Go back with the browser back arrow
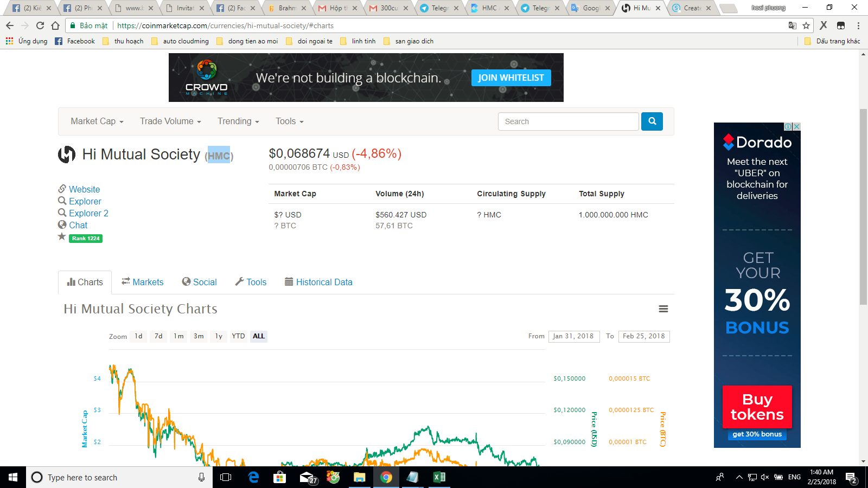Screen dimensions: 868x488 point(10,25)
